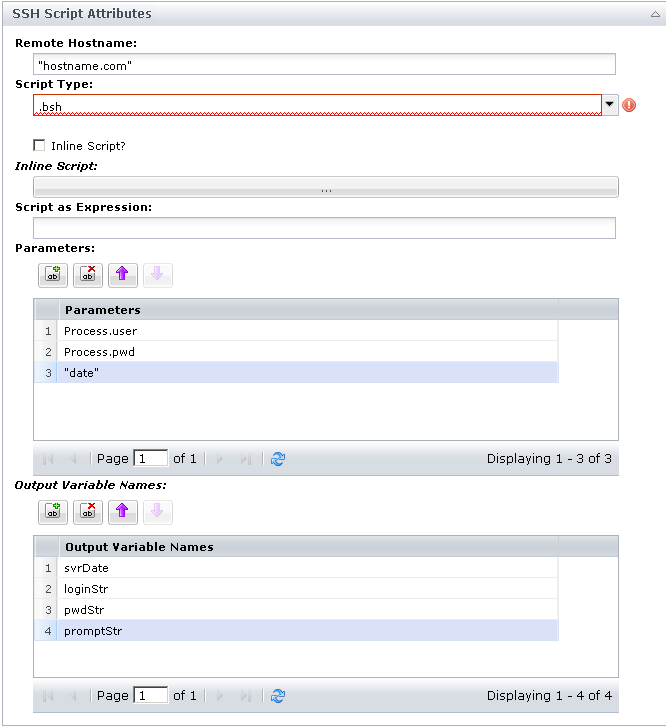Screen dimensions: 668x727
Task: Click the add parameter icon in Parameters toolbar
Action: [53, 275]
